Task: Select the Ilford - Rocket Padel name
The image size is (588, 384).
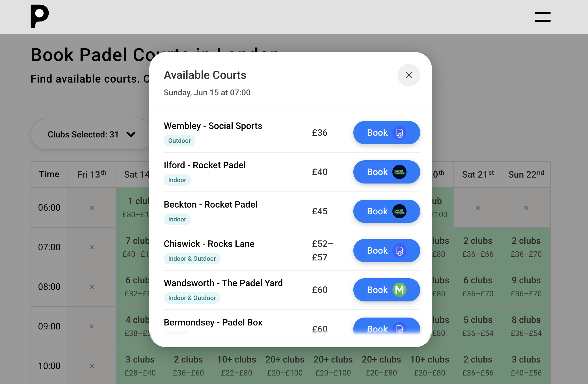Action: 205,165
